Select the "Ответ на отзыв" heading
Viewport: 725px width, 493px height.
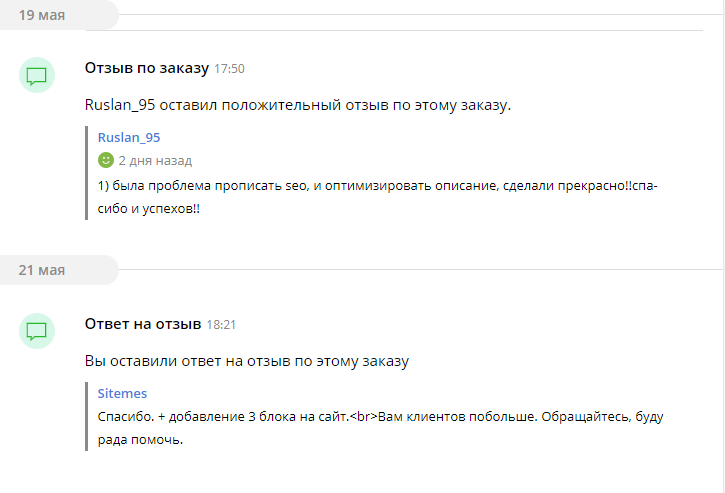[143, 324]
